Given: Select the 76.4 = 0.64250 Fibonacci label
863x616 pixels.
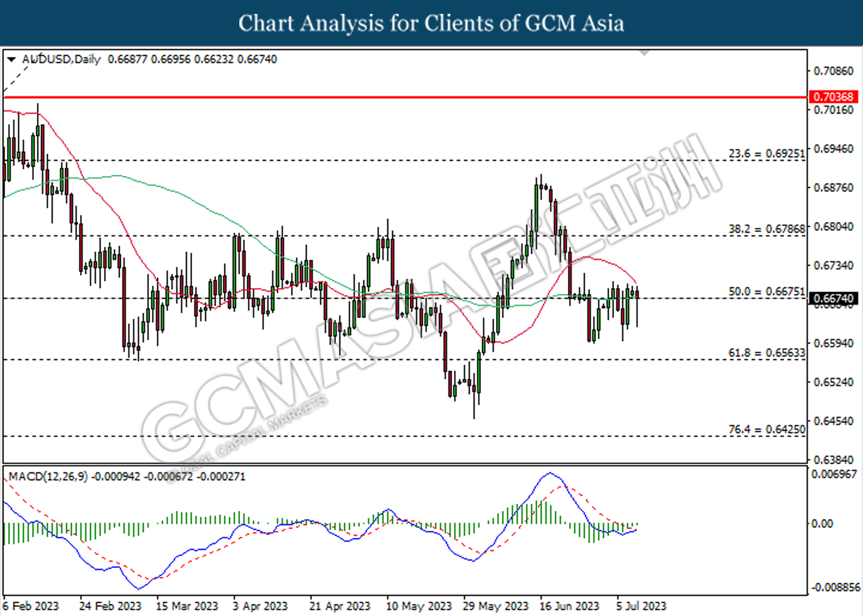Looking at the screenshot, I should 766,430.
